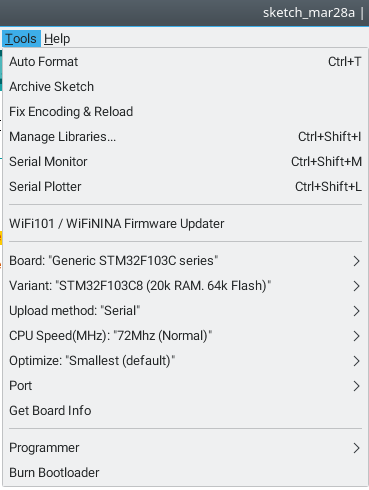Expand the Board submenu arrow
369x490 pixels.
(x=356, y=261)
